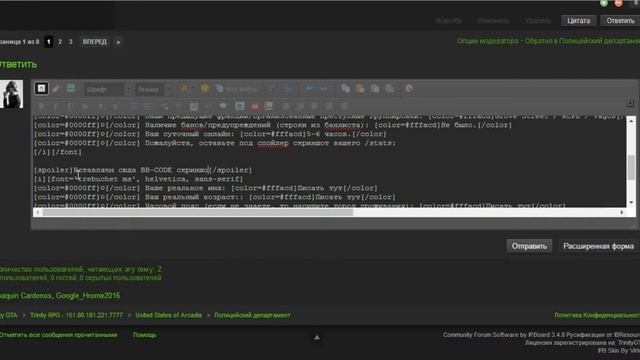Screen dimensions: 640x360
Task: Insert a numbered list
Action: (x=148, y=107)
